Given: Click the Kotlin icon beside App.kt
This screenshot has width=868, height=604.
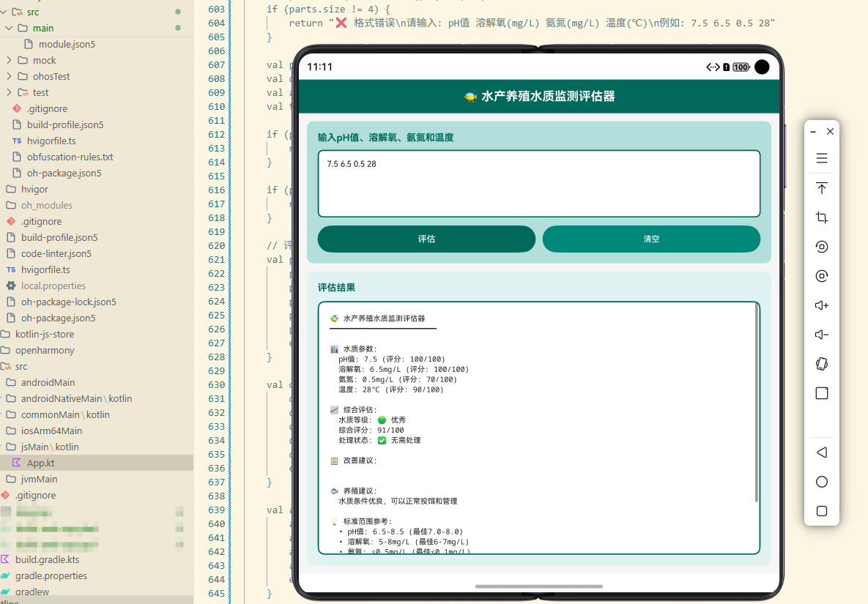Looking at the screenshot, I should (17, 463).
